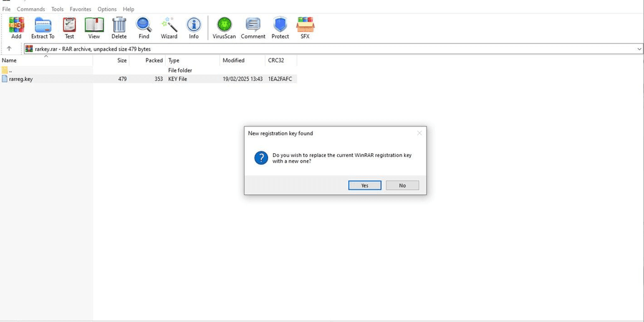Click the parent folder icon
The image size is (644, 322).
4,70
